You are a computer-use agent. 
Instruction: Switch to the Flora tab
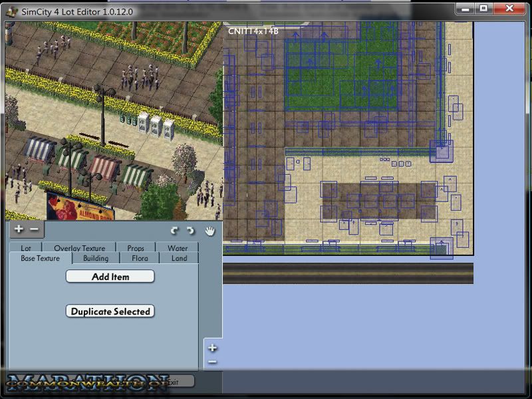click(x=140, y=258)
